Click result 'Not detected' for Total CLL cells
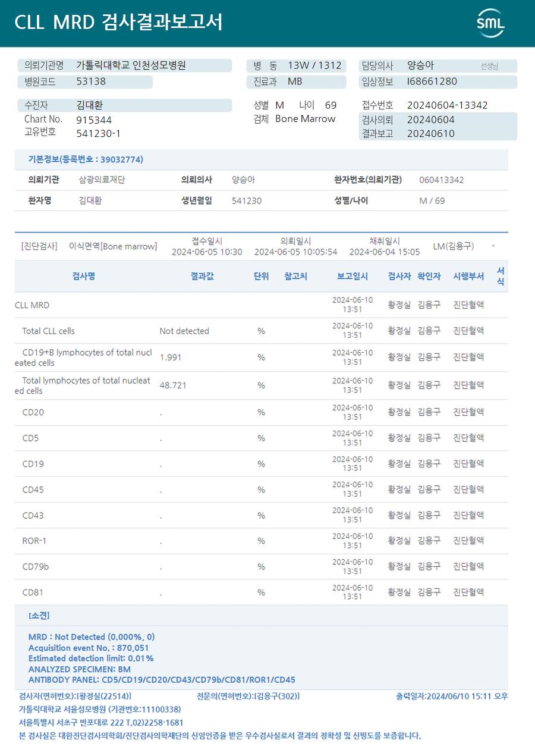The width and height of the screenshot is (535, 756). click(x=184, y=331)
